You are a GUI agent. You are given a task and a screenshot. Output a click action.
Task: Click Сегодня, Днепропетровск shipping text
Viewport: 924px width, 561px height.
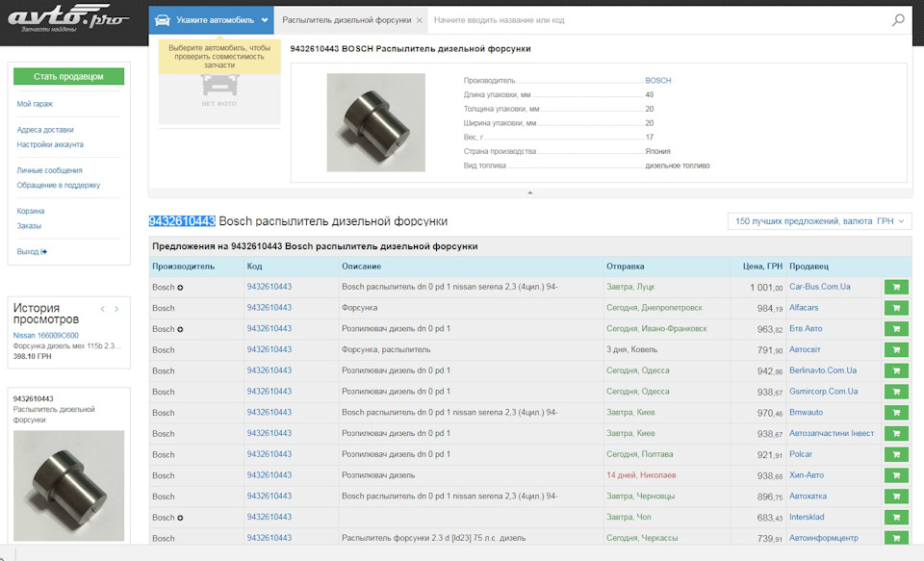(x=654, y=308)
